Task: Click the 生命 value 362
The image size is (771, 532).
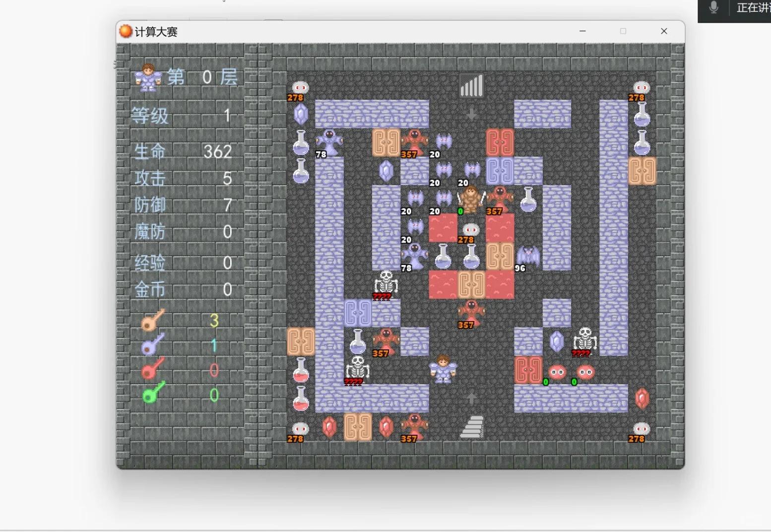Action: click(217, 151)
